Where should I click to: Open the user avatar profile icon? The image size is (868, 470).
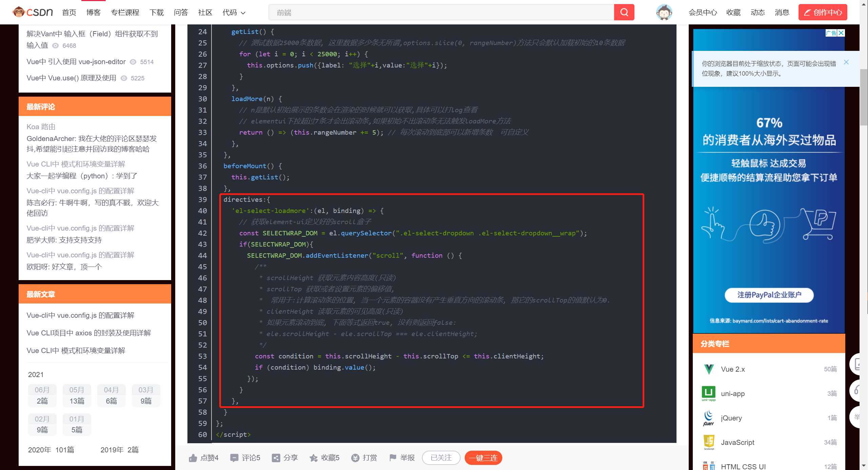coord(664,13)
